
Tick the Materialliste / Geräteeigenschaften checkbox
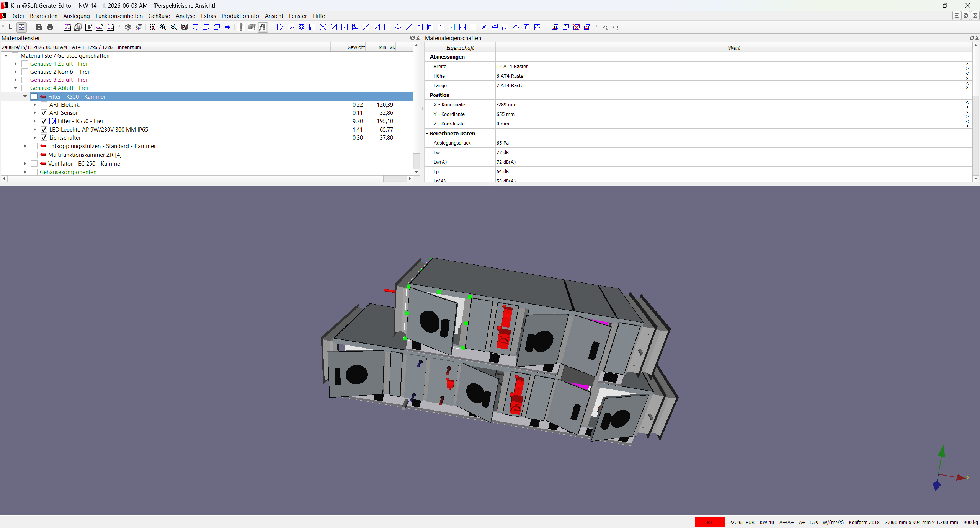point(15,56)
